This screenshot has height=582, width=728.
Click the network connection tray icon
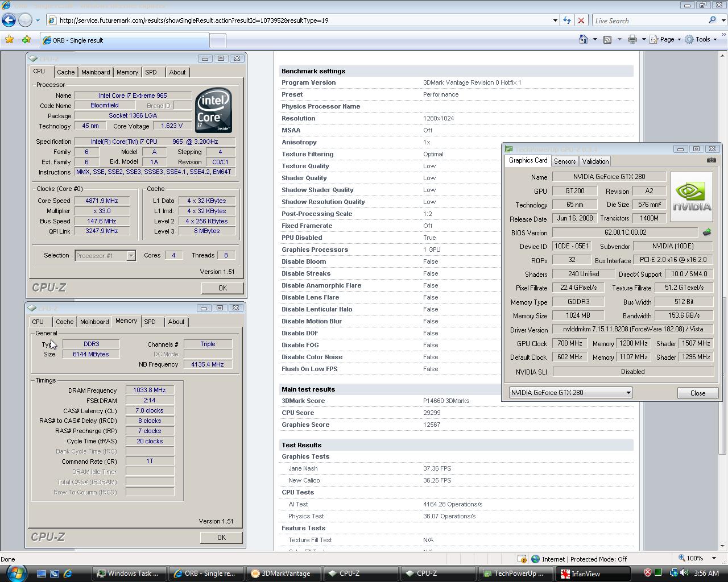674,573
